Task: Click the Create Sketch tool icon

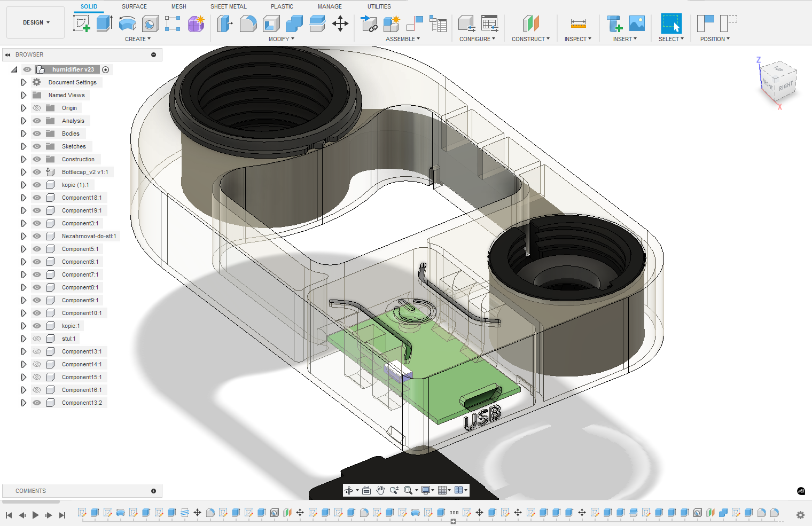Action: click(x=81, y=23)
